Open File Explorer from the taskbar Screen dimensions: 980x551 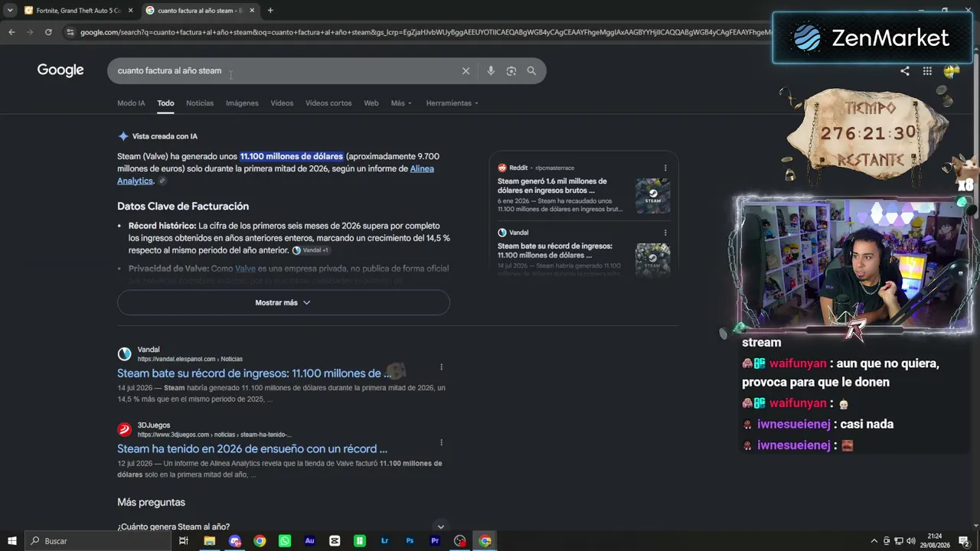click(209, 541)
